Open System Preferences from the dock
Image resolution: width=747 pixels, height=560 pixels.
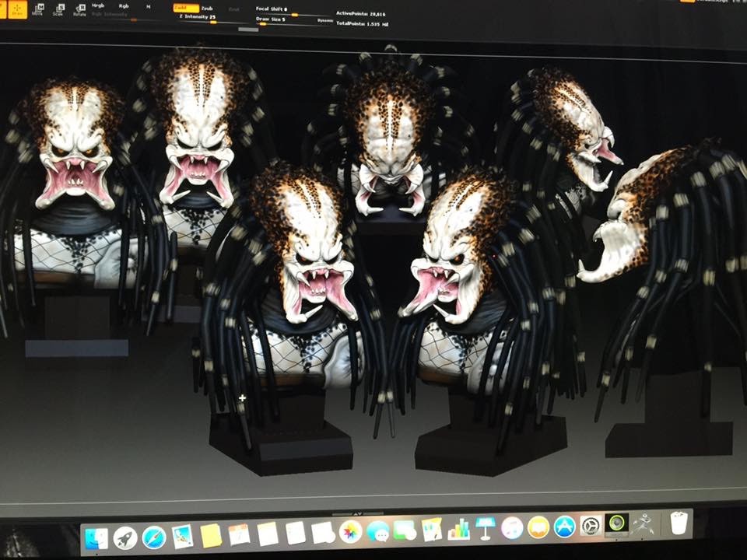591,527
